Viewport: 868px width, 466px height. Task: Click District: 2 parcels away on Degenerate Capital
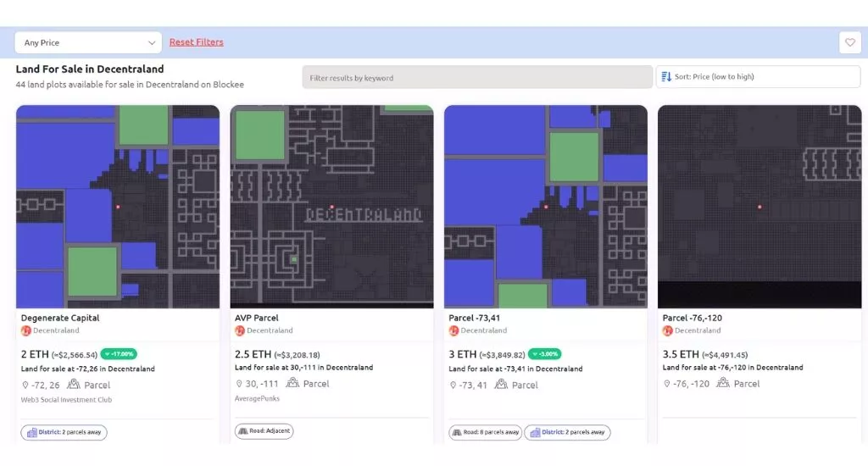[x=64, y=432]
